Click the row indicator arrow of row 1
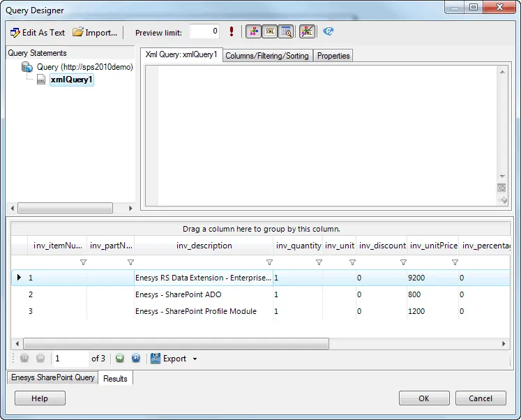Image resolution: width=521 pixels, height=420 pixels. pyautogui.click(x=19, y=277)
